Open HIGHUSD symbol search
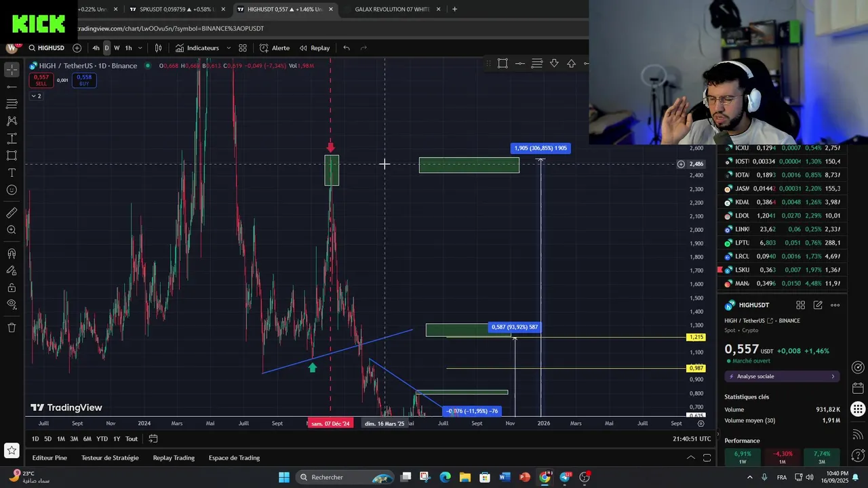The height and width of the screenshot is (488, 868). (x=46, y=48)
